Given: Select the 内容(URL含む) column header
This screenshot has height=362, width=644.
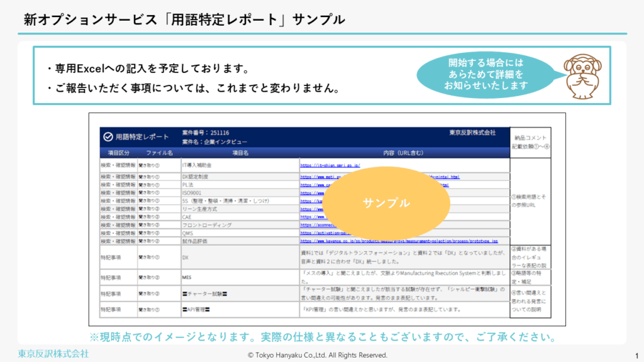Looking at the screenshot, I should pos(403,153).
